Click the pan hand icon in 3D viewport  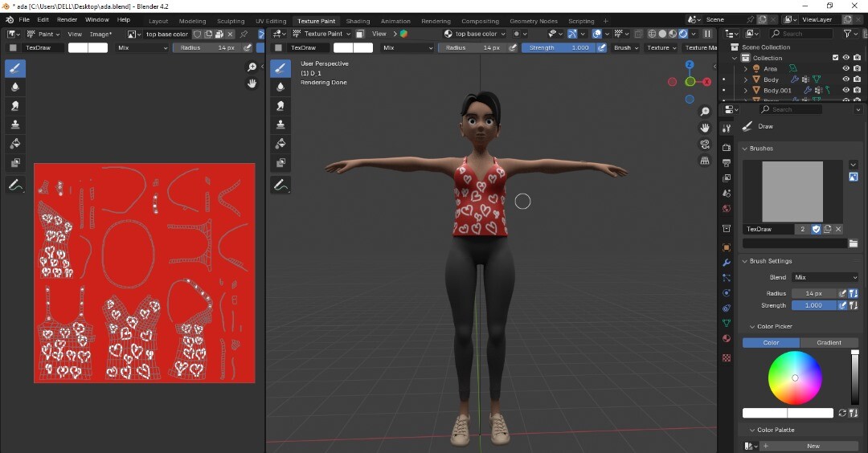pos(705,128)
